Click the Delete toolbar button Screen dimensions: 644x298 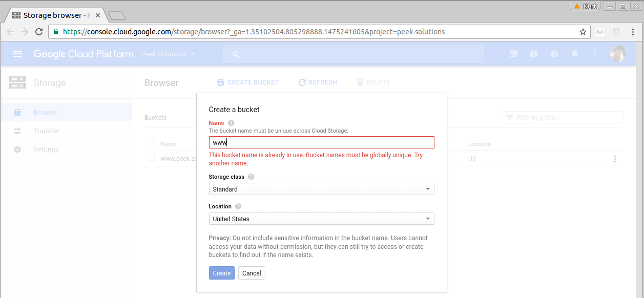click(373, 82)
